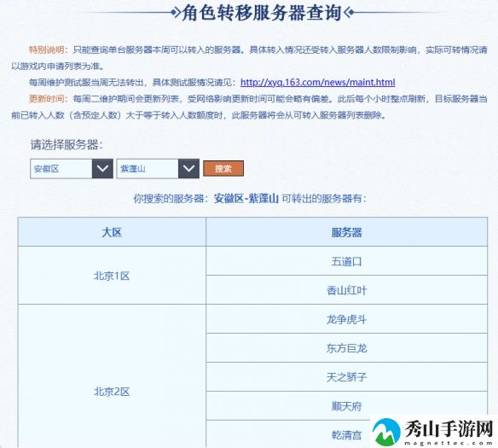Select the 北京2区 region cell

click(112, 376)
